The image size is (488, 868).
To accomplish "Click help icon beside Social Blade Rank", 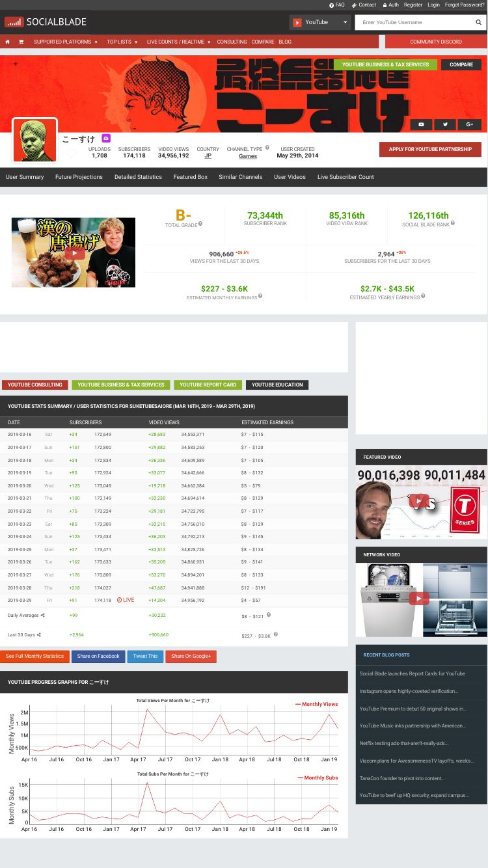I will (452, 224).
